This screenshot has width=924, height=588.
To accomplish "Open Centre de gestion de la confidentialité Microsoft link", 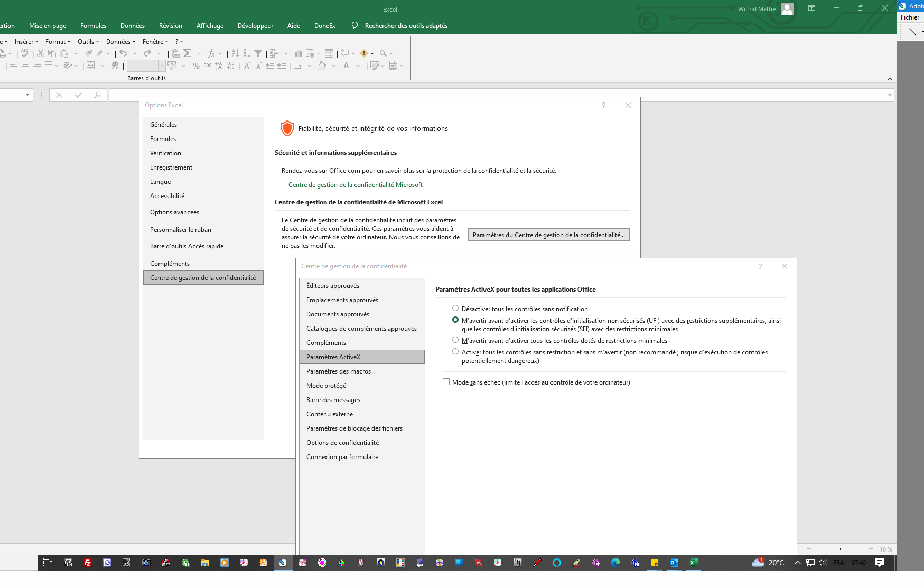I will tap(355, 185).
